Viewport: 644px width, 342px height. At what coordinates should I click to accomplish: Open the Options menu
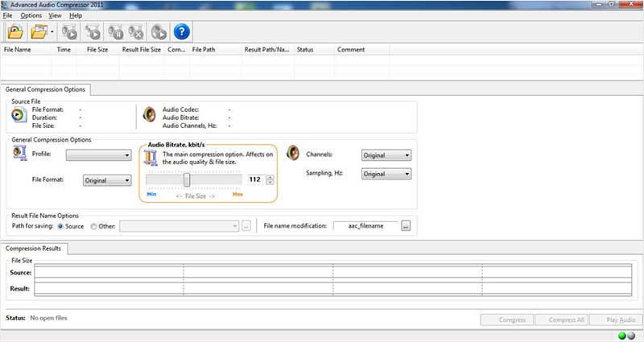[x=31, y=15]
